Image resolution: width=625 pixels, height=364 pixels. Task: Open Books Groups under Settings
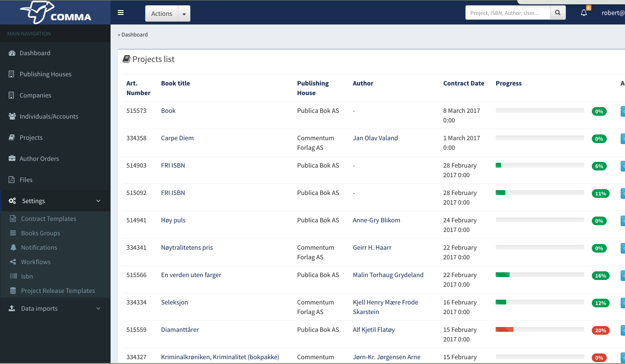[x=40, y=233]
